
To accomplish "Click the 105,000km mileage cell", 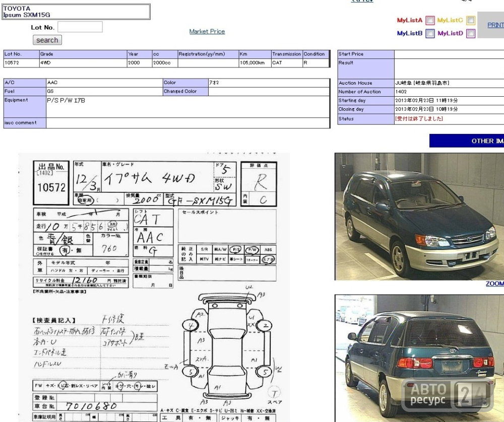I will click(255, 63).
